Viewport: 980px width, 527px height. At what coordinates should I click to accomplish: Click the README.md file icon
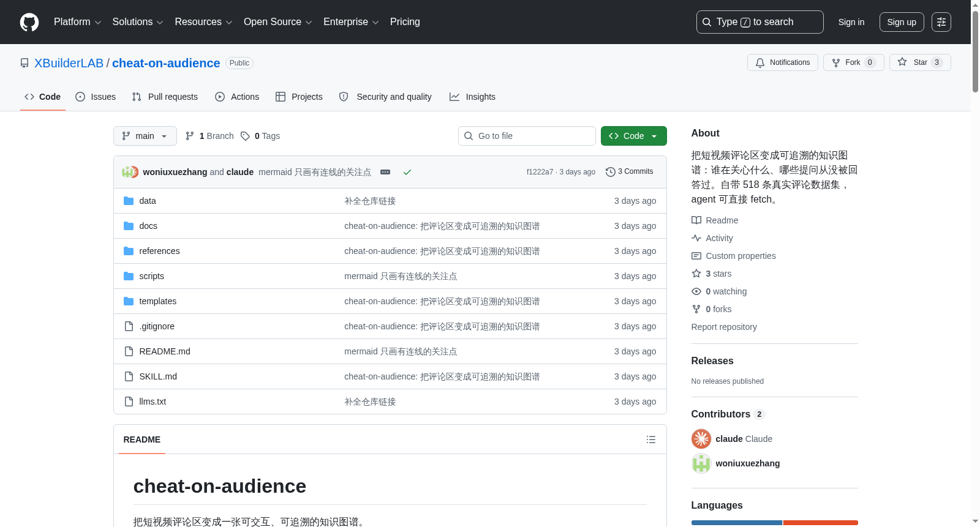tap(129, 351)
